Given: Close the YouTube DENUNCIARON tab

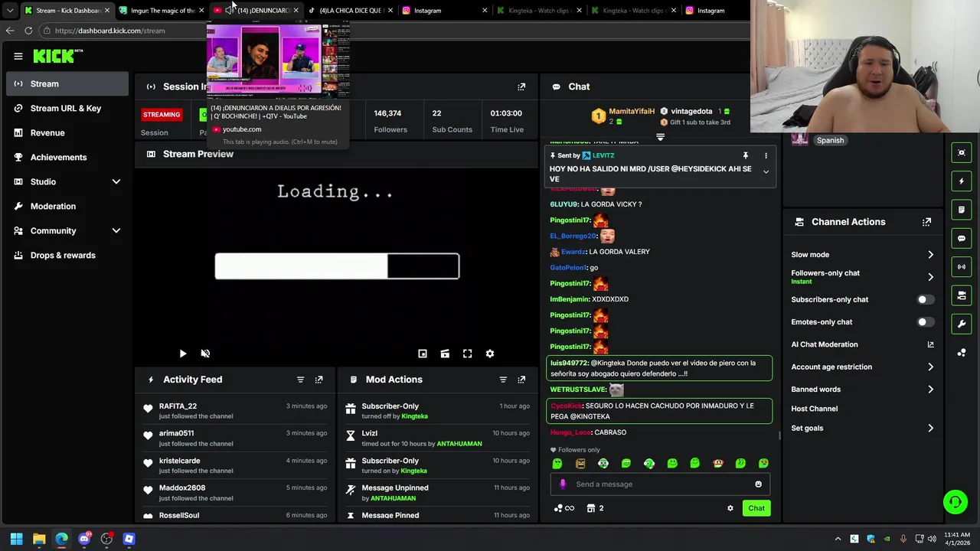Looking at the screenshot, I should [x=296, y=11].
